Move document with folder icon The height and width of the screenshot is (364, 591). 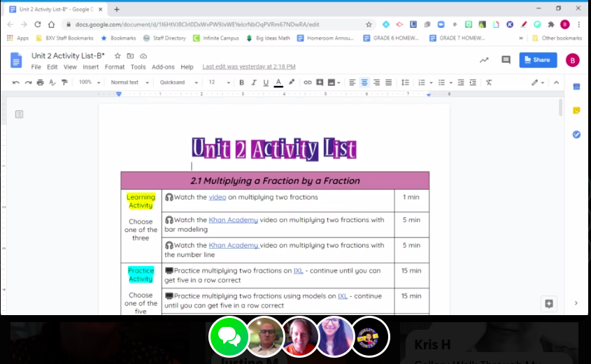coord(130,56)
